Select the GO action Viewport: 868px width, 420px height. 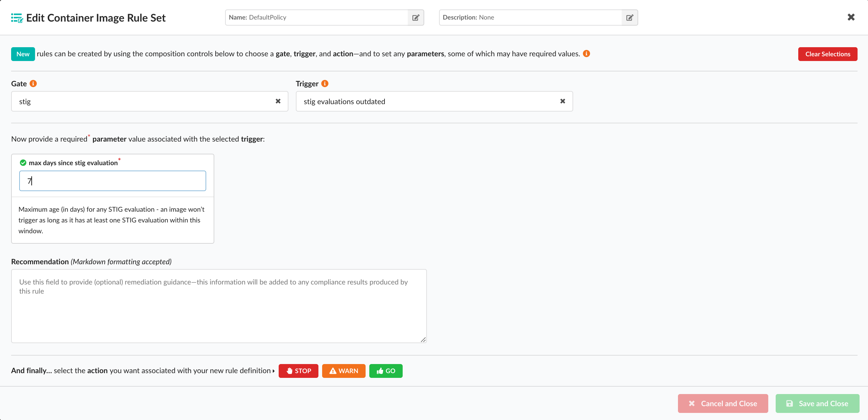[x=385, y=371]
